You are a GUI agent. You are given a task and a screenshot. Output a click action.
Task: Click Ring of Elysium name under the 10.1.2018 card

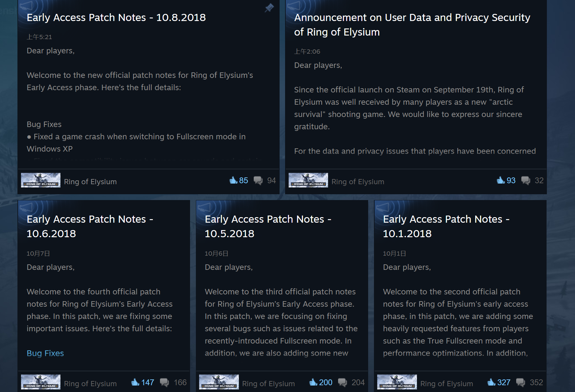point(446,384)
